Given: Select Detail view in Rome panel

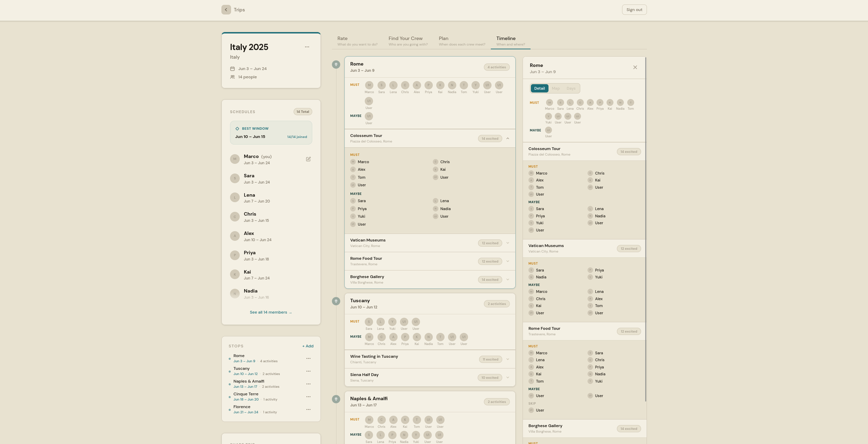Looking at the screenshot, I should (539, 88).
